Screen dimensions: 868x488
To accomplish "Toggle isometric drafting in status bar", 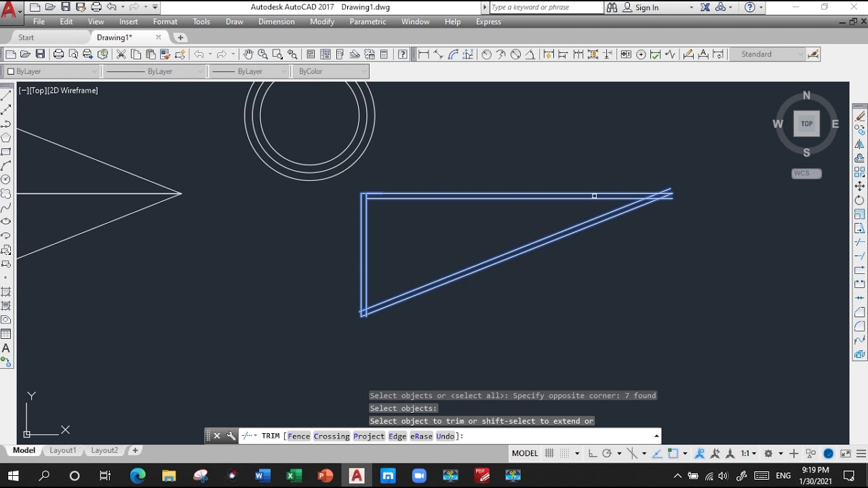I will point(632,453).
